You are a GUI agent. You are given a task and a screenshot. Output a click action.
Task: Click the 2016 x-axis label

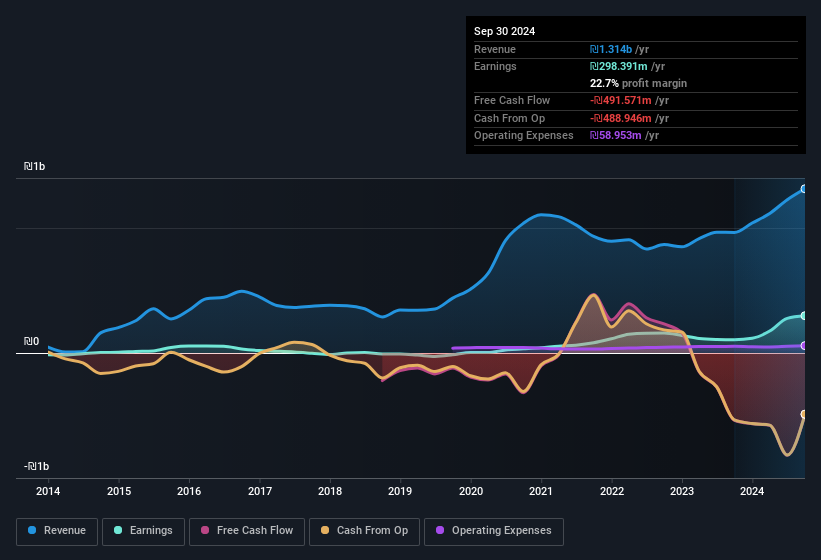pos(189,491)
